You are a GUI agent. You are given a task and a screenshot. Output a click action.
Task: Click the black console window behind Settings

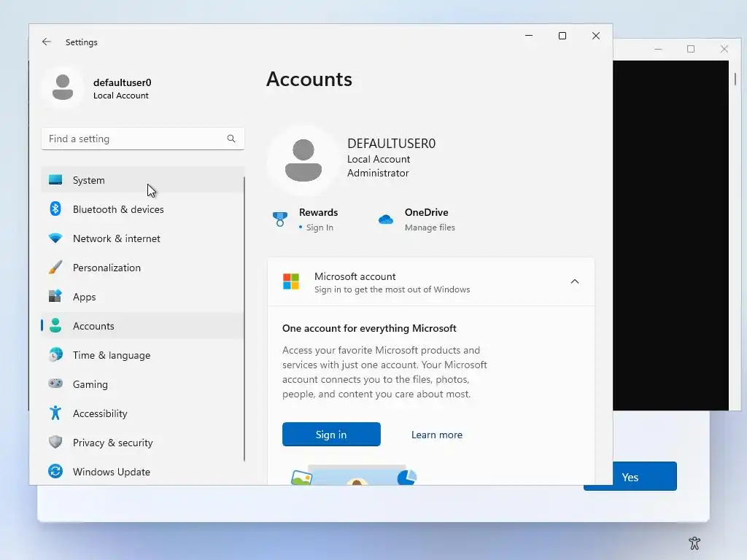click(x=670, y=236)
